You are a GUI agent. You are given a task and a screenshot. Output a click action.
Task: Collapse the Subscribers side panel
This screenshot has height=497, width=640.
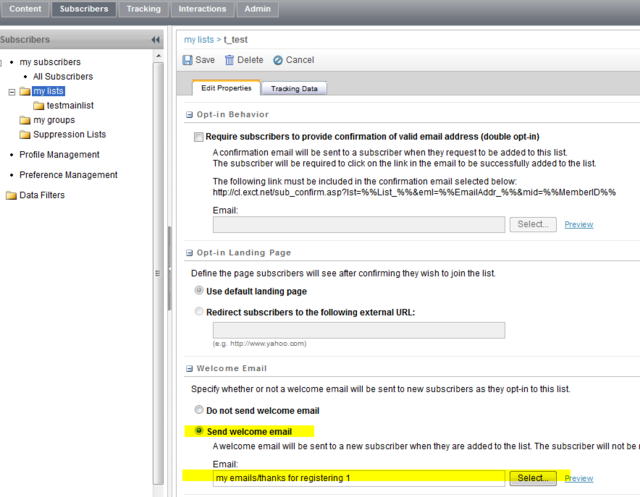[156, 40]
